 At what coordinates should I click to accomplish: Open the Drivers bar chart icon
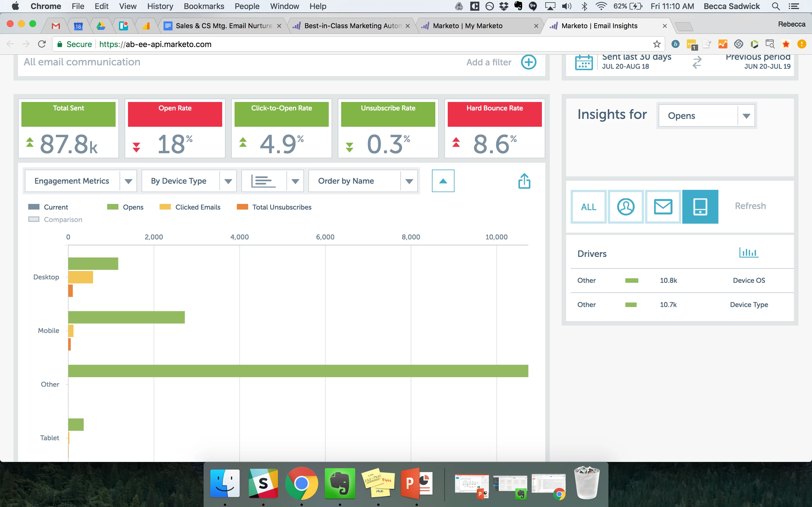pyautogui.click(x=749, y=252)
